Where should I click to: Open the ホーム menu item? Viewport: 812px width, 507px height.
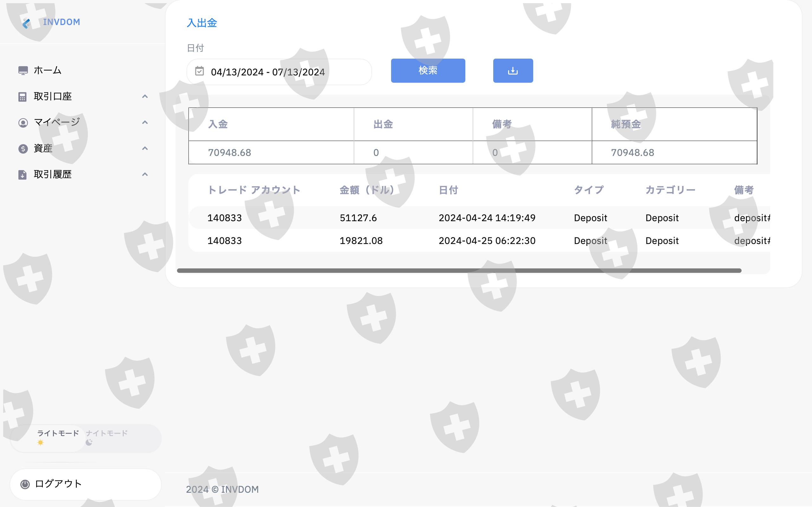[47, 70]
